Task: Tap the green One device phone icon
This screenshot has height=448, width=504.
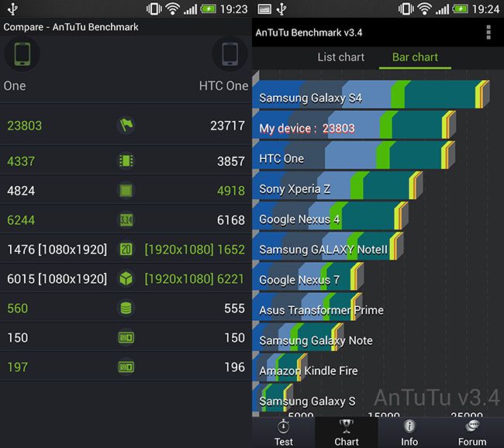Action: (22, 53)
